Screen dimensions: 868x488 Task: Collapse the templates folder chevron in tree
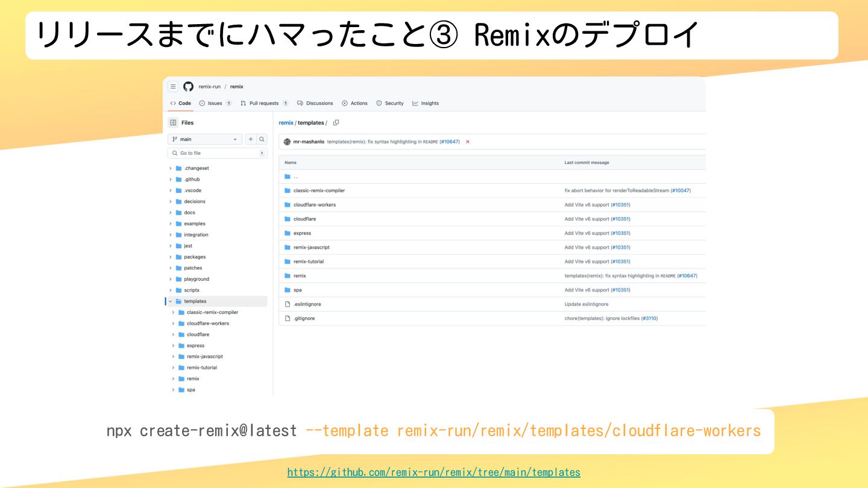[x=171, y=301]
